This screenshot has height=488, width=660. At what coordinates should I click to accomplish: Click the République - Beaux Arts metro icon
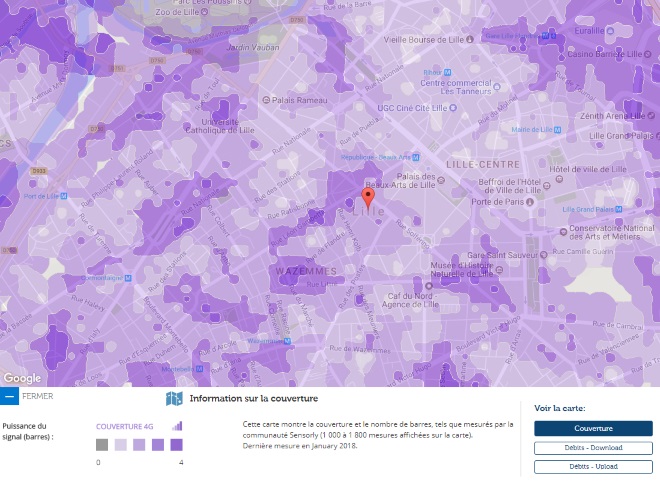[418, 157]
